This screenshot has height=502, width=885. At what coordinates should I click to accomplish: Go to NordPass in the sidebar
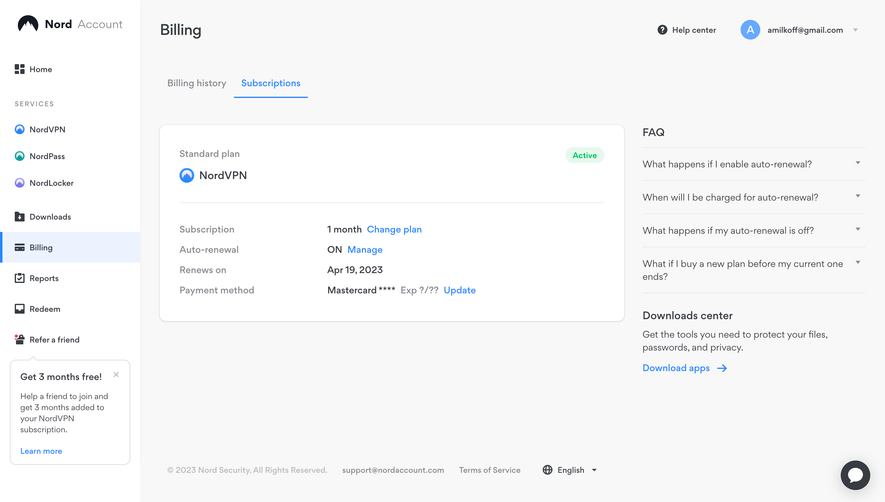47,156
